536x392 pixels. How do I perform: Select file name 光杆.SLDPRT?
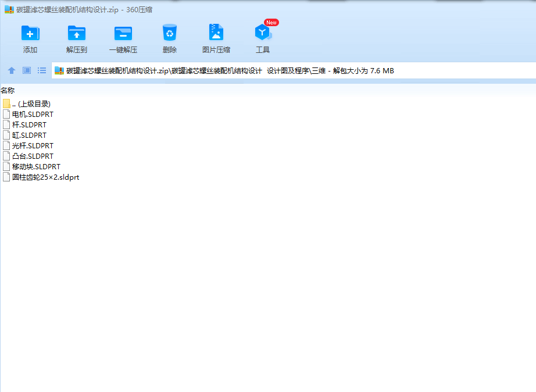pyautogui.click(x=33, y=146)
